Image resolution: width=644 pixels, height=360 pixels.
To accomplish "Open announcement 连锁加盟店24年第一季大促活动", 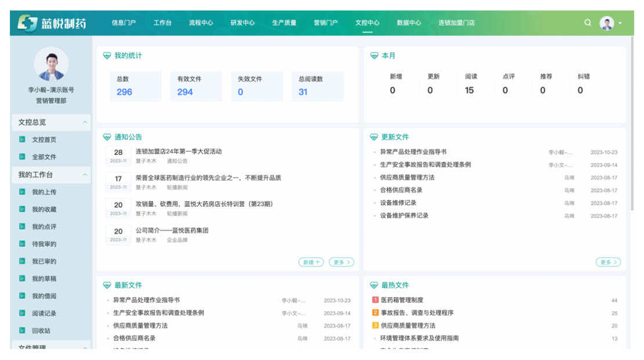I will click(179, 152).
